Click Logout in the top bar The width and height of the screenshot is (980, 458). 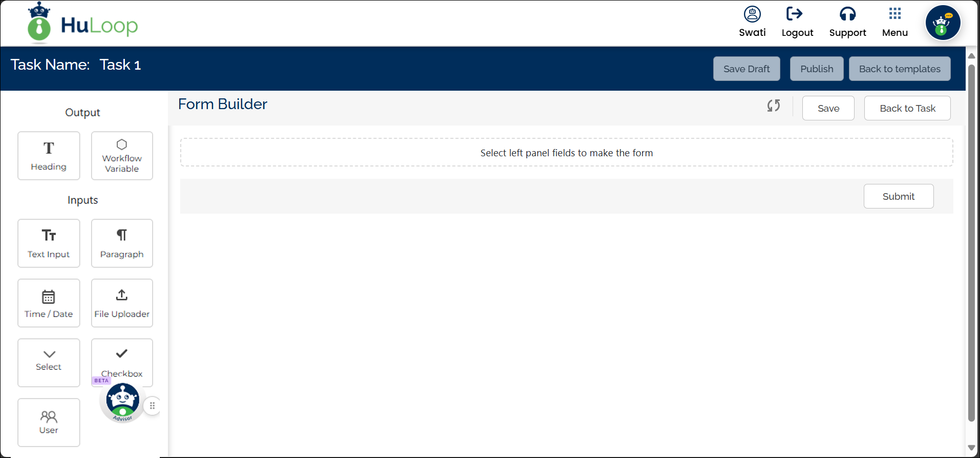click(x=797, y=22)
